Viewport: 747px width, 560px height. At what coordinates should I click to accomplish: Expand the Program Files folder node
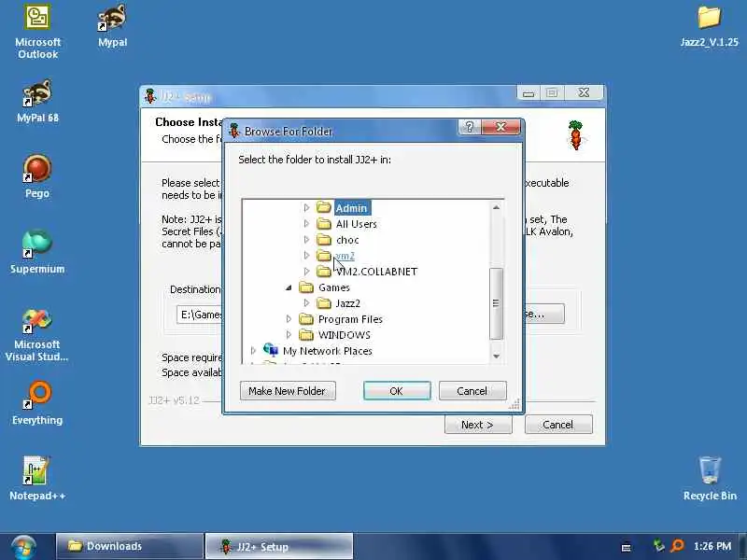click(289, 318)
